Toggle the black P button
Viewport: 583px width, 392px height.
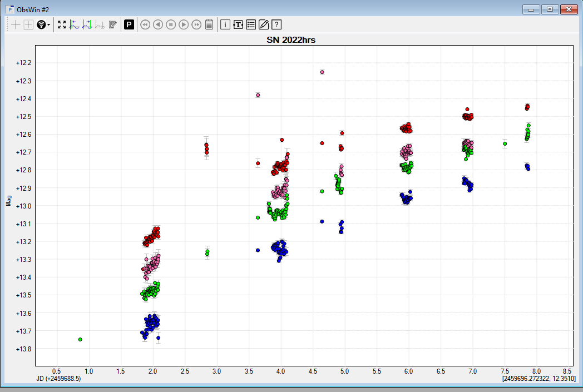(x=129, y=24)
